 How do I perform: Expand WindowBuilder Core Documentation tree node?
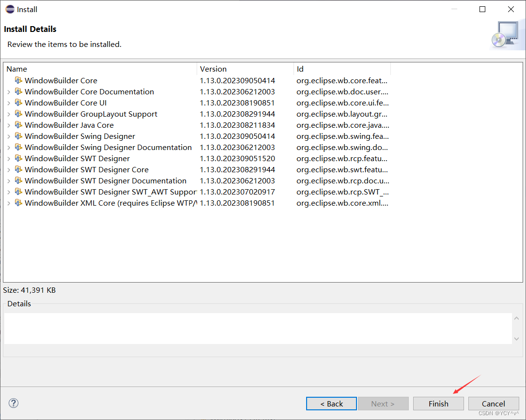tap(9, 92)
